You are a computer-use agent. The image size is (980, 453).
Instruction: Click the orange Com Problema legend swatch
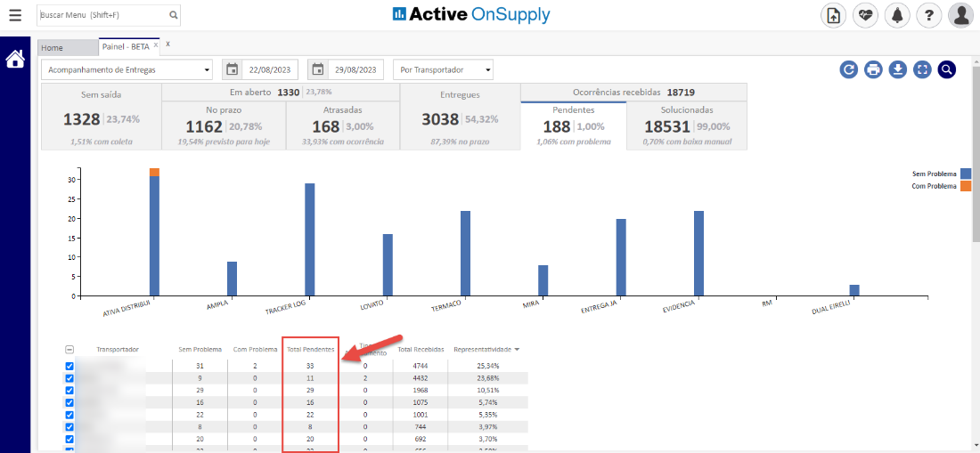(x=967, y=186)
